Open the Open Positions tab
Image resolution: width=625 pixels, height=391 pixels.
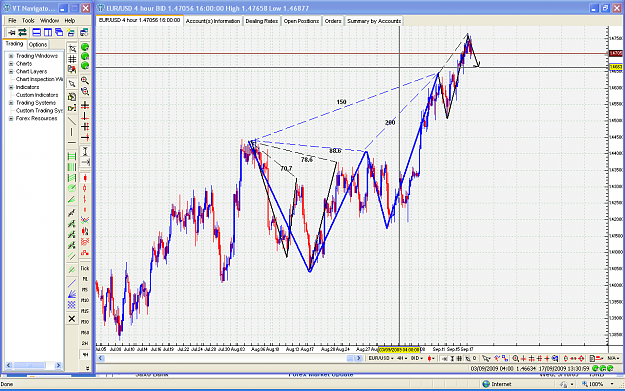tap(301, 21)
